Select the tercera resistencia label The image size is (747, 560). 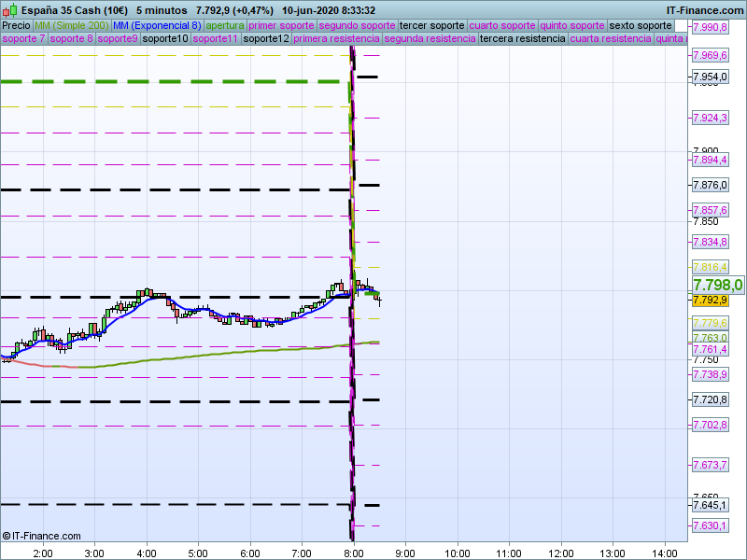523,38
